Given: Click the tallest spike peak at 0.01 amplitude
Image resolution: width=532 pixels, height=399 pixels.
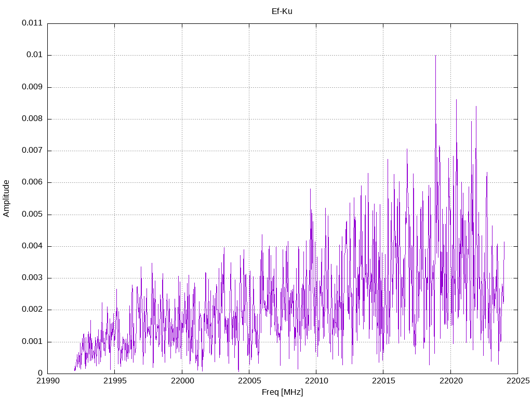Looking at the screenshot, I should (x=436, y=56).
